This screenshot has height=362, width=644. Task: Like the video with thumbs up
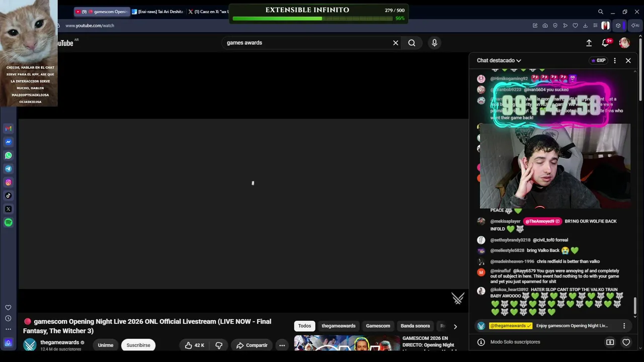coord(194,345)
